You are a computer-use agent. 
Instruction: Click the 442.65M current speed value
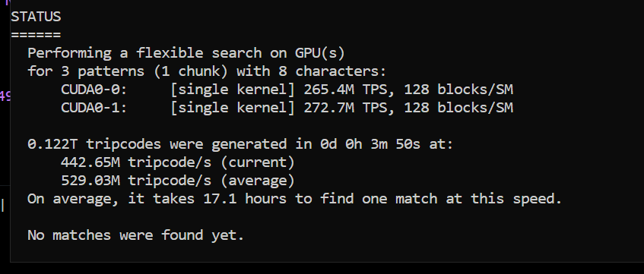point(90,162)
